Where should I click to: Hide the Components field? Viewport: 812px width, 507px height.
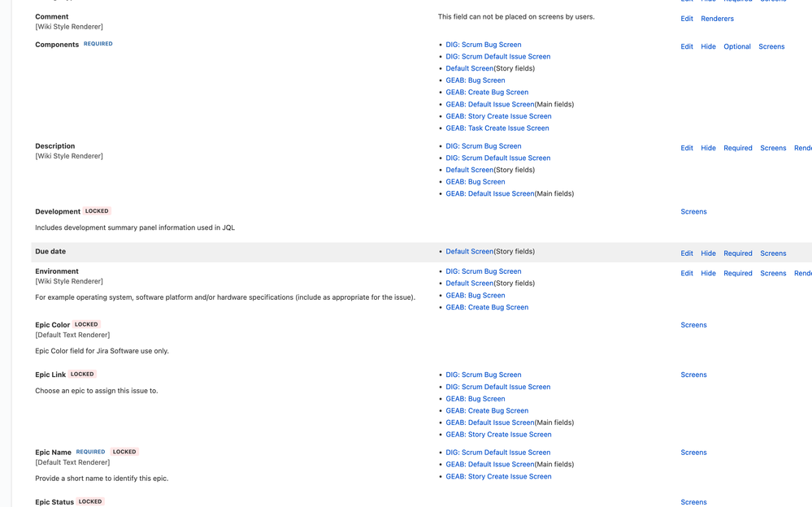[708, 46]
